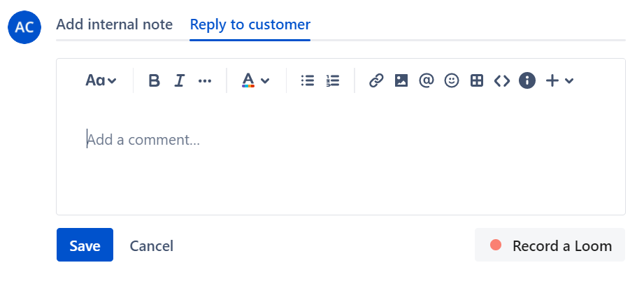Insert a bullet list
Image resolution: width=644 pixels, height=293 pixels.
coord(307,80)
